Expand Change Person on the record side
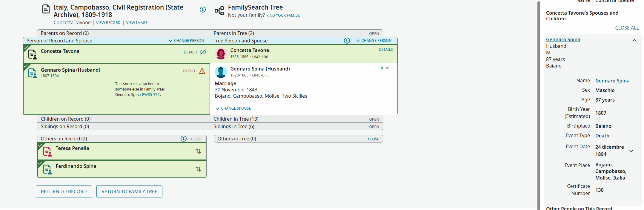 click(186, 41)
